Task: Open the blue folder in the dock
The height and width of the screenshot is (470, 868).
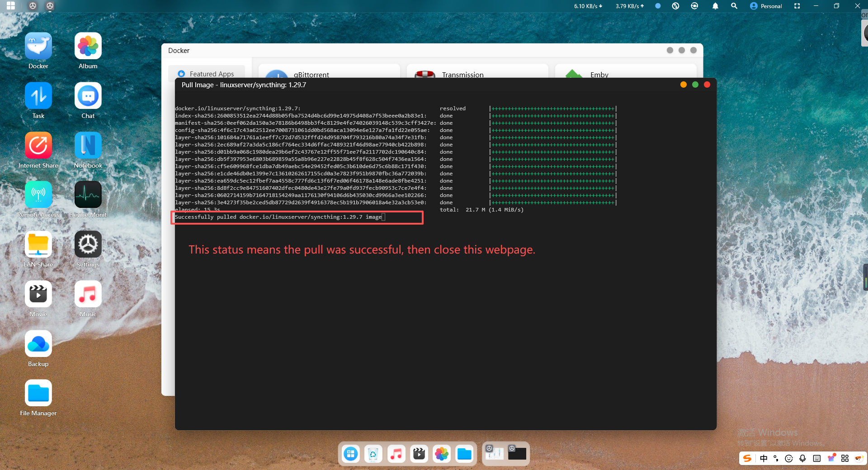Action: 464,454
